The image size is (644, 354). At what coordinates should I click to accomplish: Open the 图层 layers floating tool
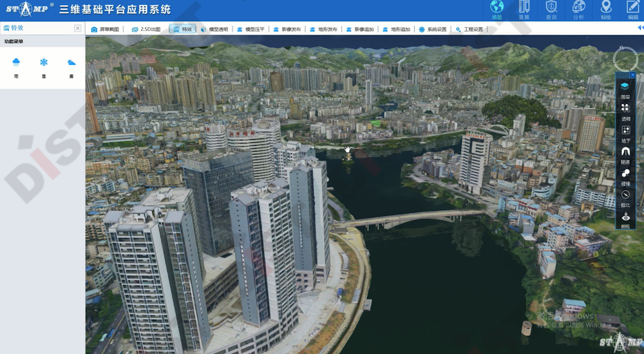[x=625, y=87]
